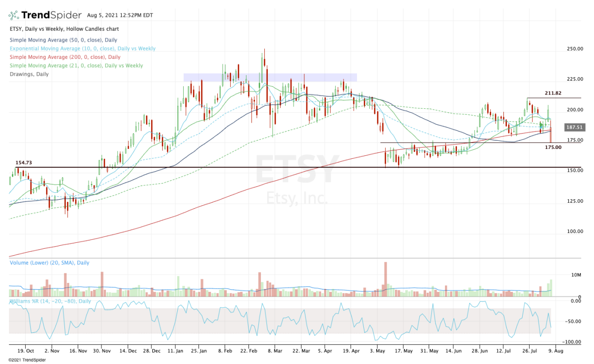Toggle the Exponential Moving Average 10 legend entry

click(x=82, y=48)
